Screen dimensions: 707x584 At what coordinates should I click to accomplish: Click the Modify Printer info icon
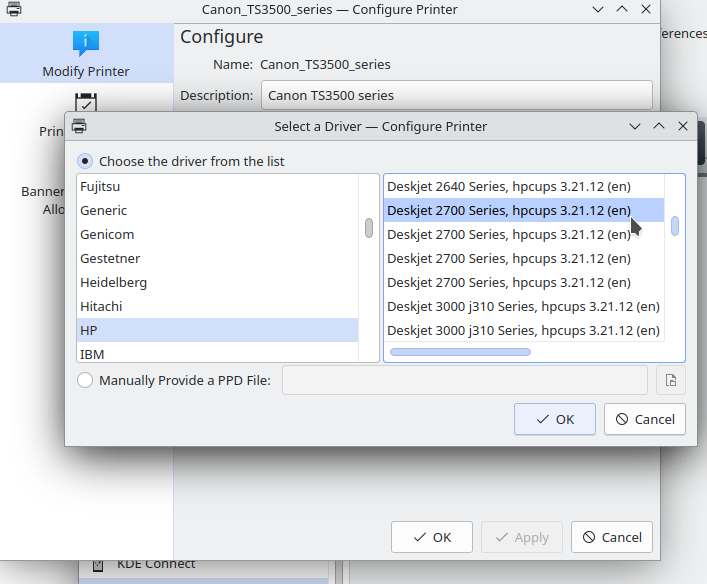86,43
